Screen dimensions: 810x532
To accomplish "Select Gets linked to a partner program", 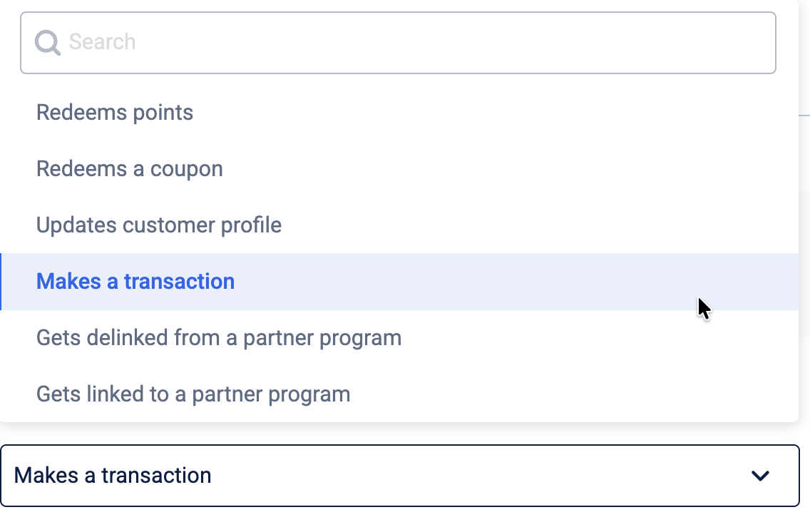I will point(193,394).
